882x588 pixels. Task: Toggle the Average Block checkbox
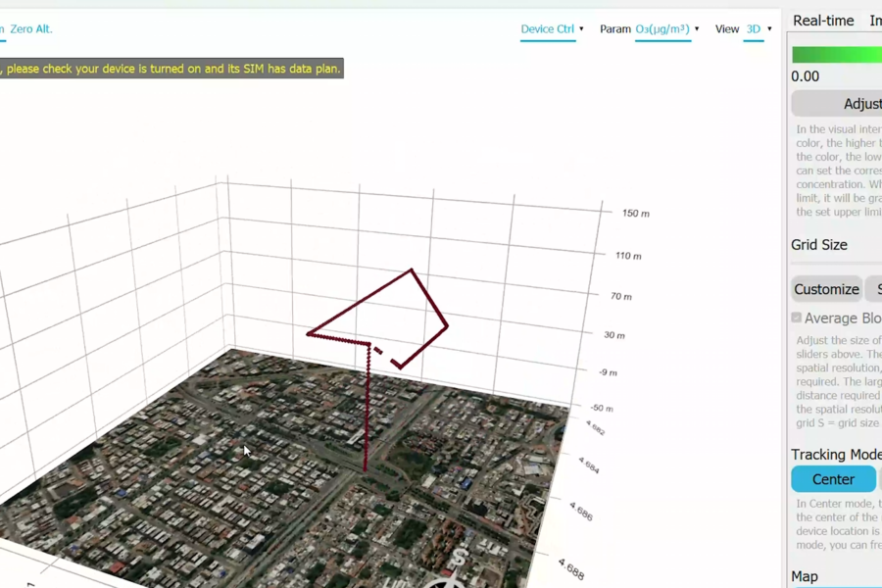pos(797,318)
